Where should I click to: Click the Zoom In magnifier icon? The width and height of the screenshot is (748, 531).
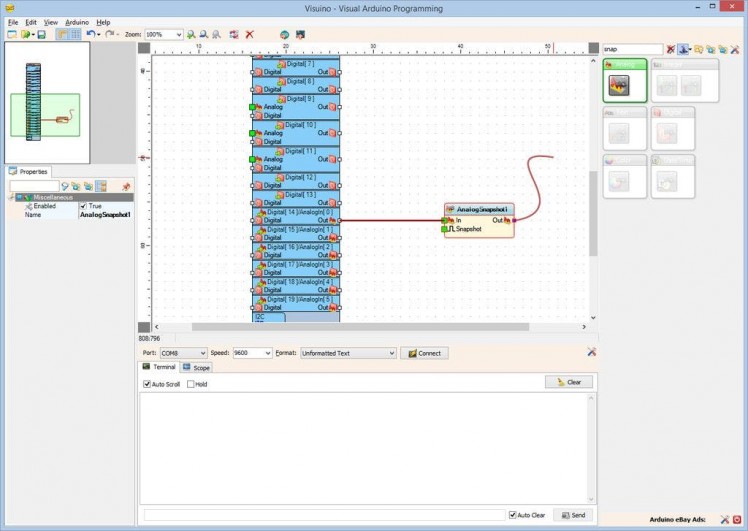(x=191, y=34)
